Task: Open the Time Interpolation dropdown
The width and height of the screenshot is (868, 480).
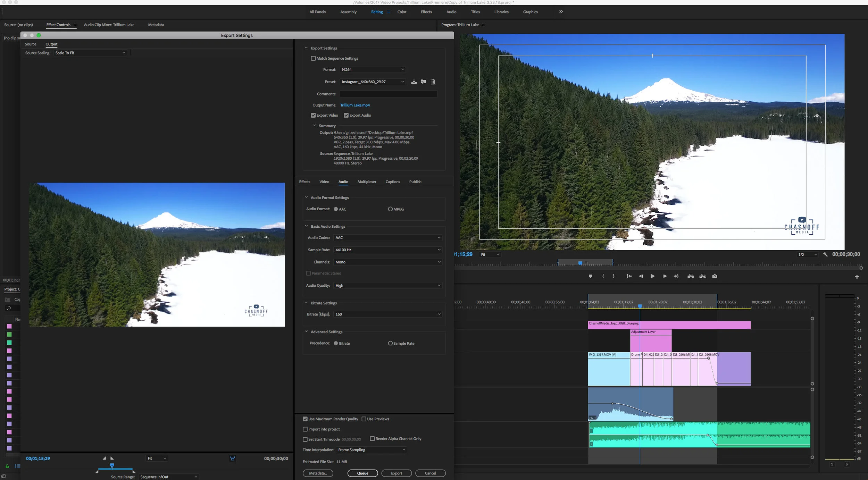Action: (372, 450)
